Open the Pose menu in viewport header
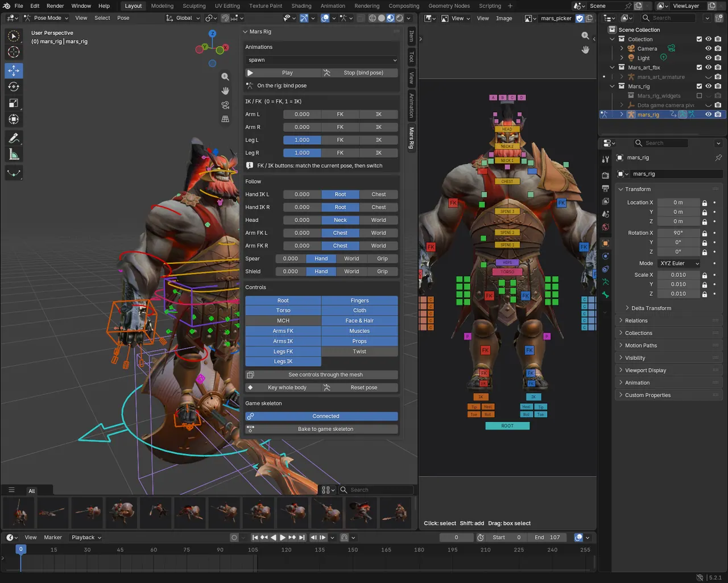 click(123, 18)
